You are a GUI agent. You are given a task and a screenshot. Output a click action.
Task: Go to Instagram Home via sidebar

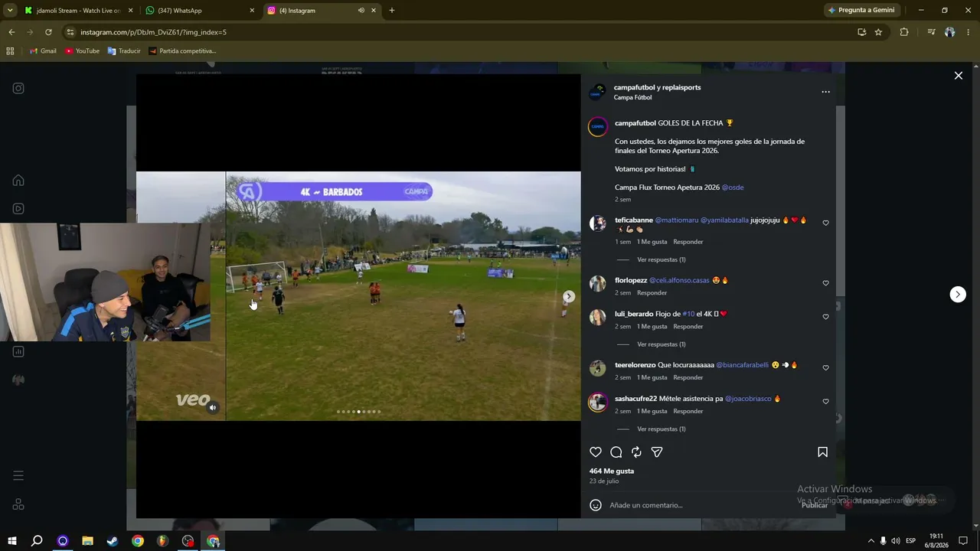tap(18, 181)
